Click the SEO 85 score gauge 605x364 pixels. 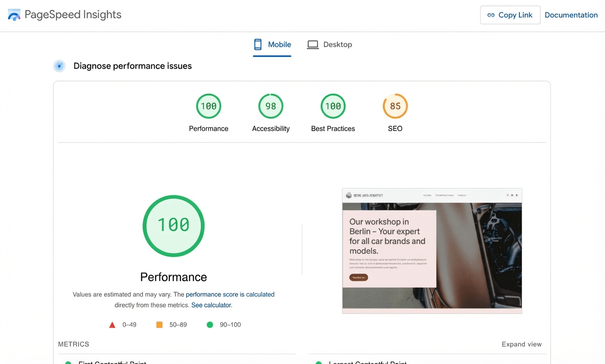395,106
